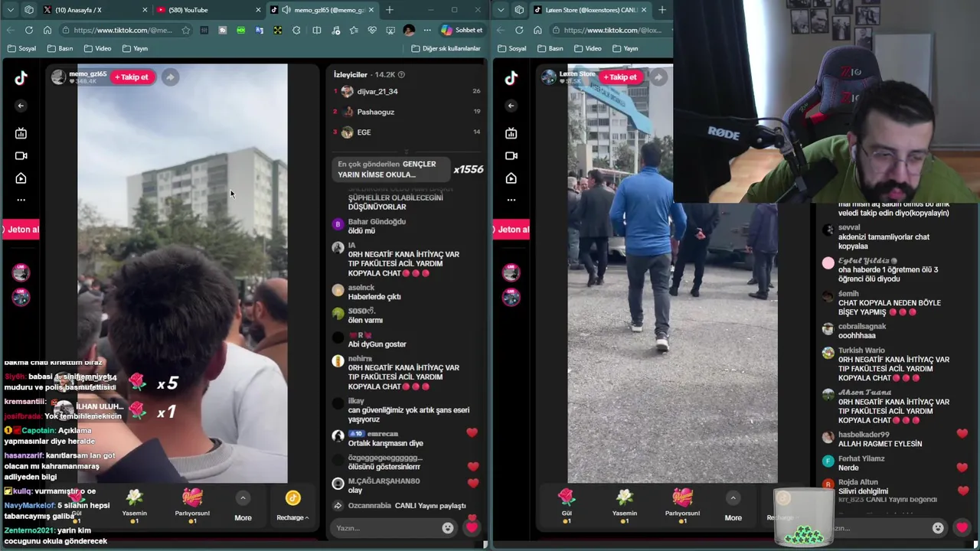Viewport: 980px width, 551px height.
Task: Click Jeton al button in left window
Action: [19, 230]
